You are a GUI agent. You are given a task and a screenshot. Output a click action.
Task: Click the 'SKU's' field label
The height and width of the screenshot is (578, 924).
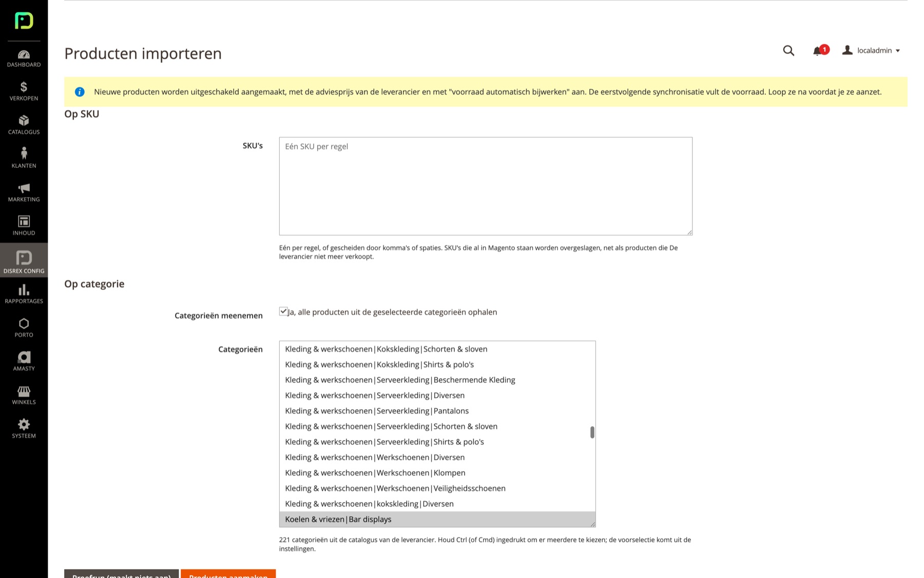pyautogui.click(x=253, y=146)
